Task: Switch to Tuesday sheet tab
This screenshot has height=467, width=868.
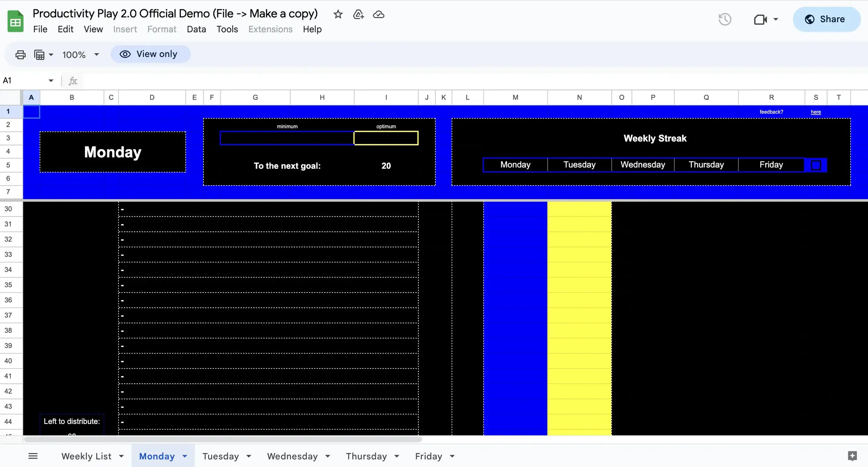Action: click(221, 456)
